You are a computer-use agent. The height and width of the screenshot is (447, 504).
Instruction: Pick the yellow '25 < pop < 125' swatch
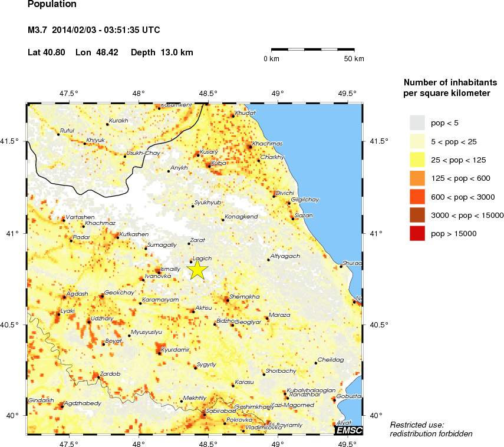tap(417, 160)
